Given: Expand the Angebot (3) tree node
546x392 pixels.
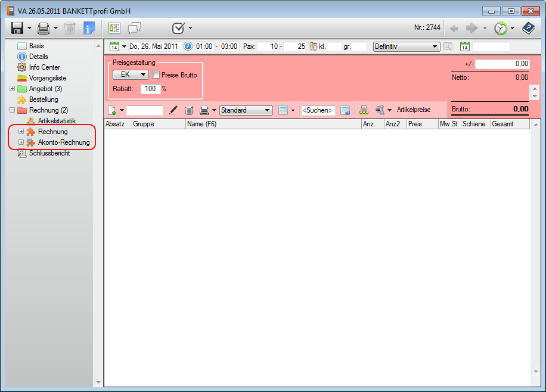Looking at the screenshot, I should pos(13,89).
